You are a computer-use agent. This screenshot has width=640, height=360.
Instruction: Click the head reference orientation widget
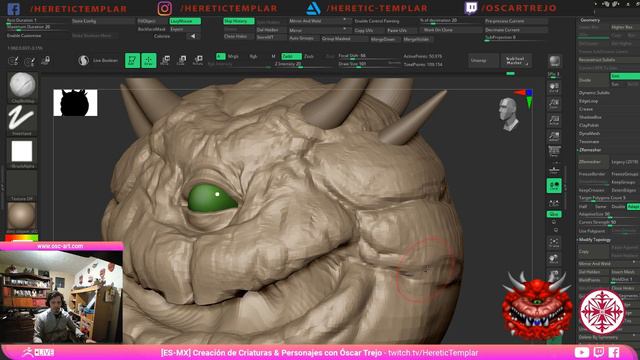(x=508, y=114)
